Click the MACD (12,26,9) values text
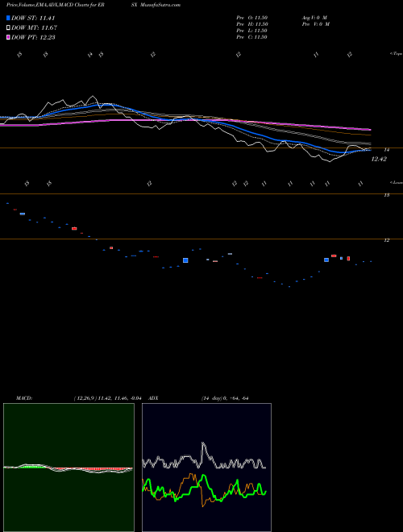This screenshot has width=403, height=532. point(107,398)
